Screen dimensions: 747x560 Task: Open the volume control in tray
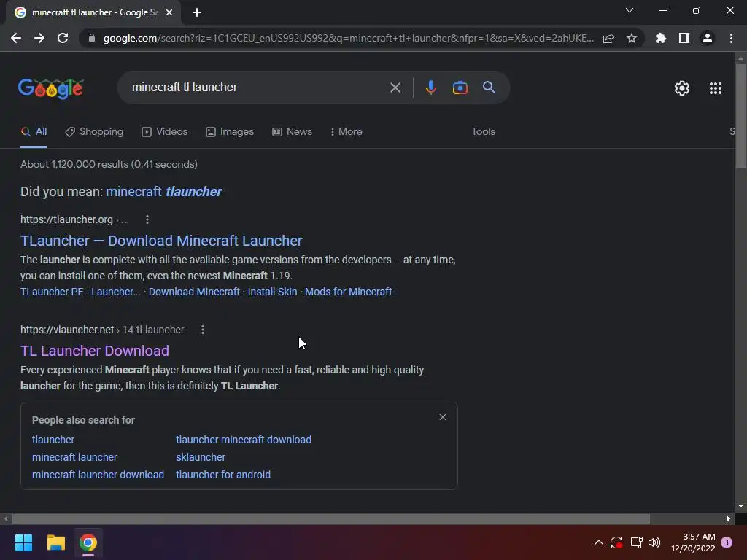(654, 542)
